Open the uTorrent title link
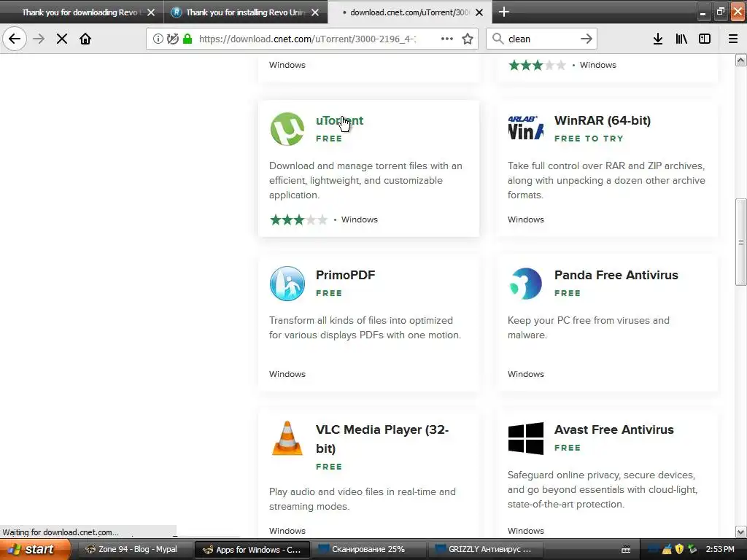Viewport: 747px width, 560px height. (339, 120)
